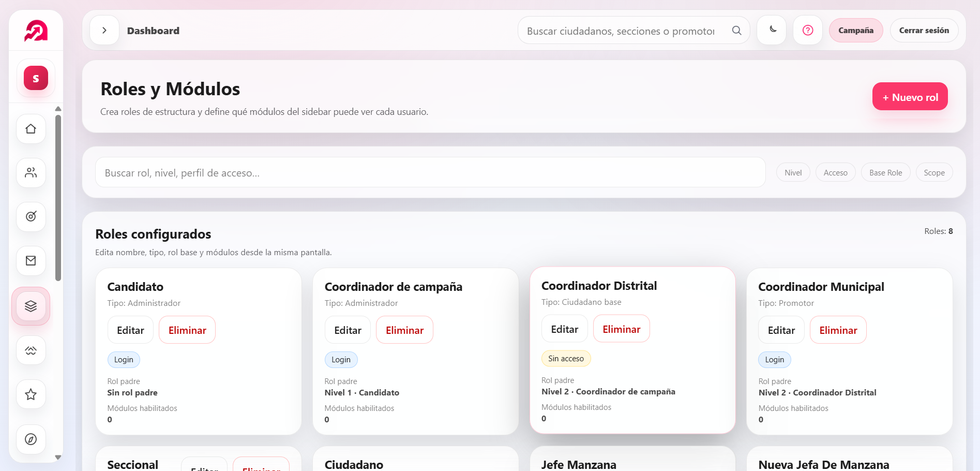Click the Waves icon in the sidebar
The width and height of the screenshot is (980, 471).
tap(31, 350)
